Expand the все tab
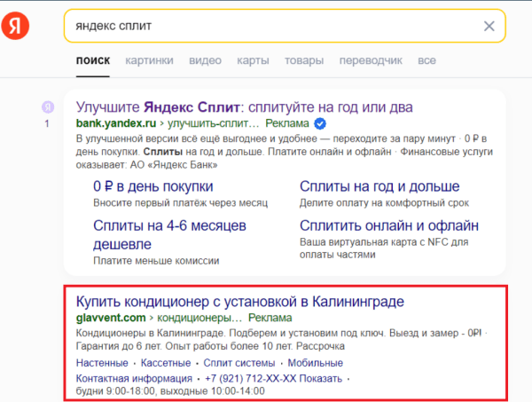The image size is (532, 402). [426, 60]
